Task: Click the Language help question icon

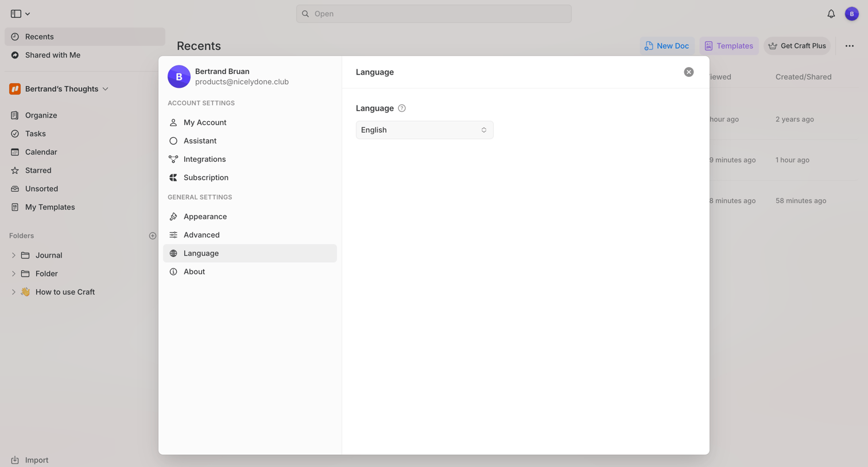Action: pos(402,108)
